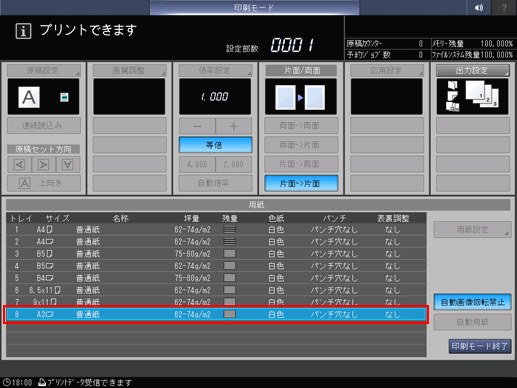The width and height of the screenshot is (517, 388).
Task: Open the 用紙設定 button
Action: pos(472,229)
